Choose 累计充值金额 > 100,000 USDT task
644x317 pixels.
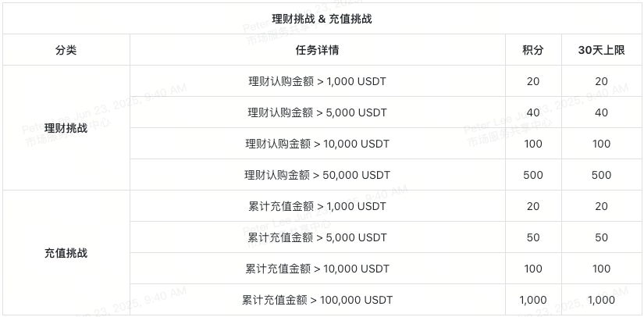(317, 300)
